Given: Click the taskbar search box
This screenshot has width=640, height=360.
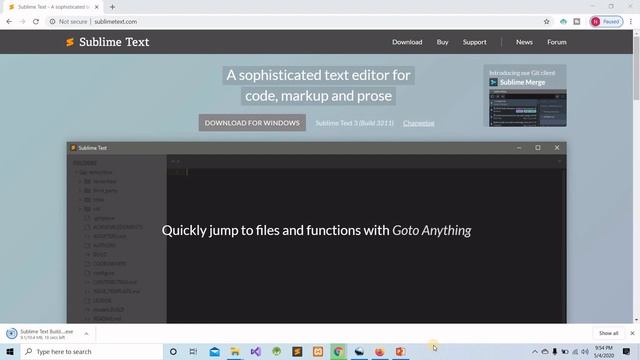Looking at the screenshot, I should point(92,351).
